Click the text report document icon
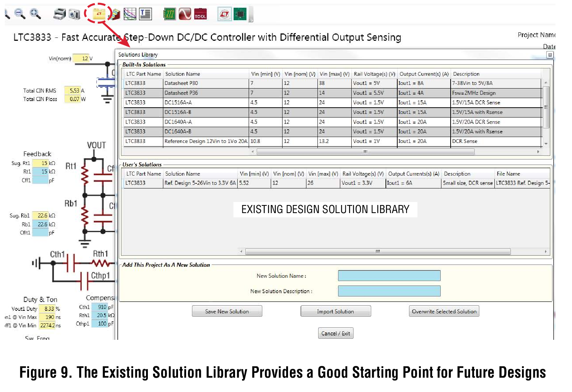The height and width of the screenshot is (392, 572). click(145, 14)
